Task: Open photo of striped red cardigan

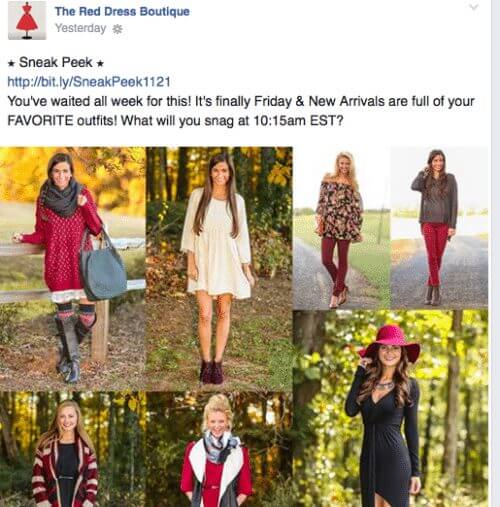Action: (x=73, y=450)
